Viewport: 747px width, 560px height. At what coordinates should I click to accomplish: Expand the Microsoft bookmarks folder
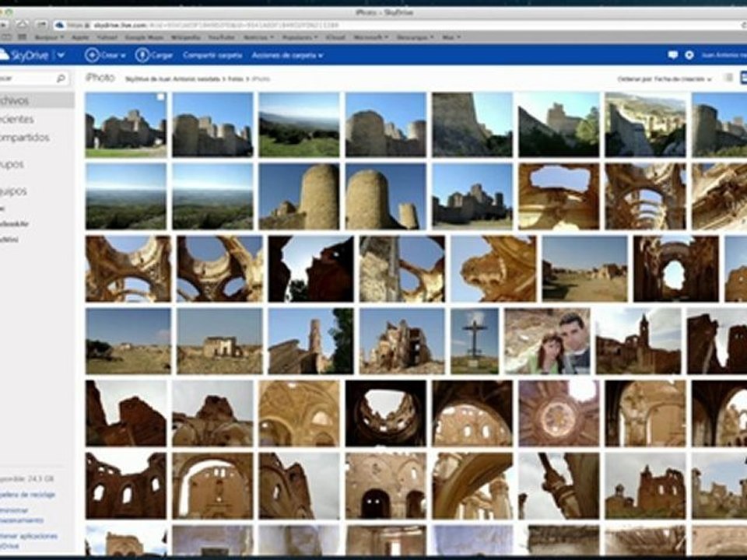point(370,37)
